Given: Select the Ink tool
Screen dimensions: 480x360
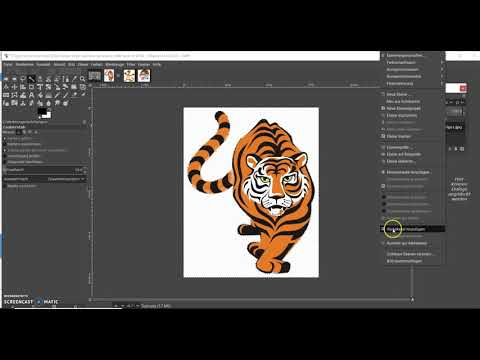Looking at the screenshot, I should (x=6, y=103).
